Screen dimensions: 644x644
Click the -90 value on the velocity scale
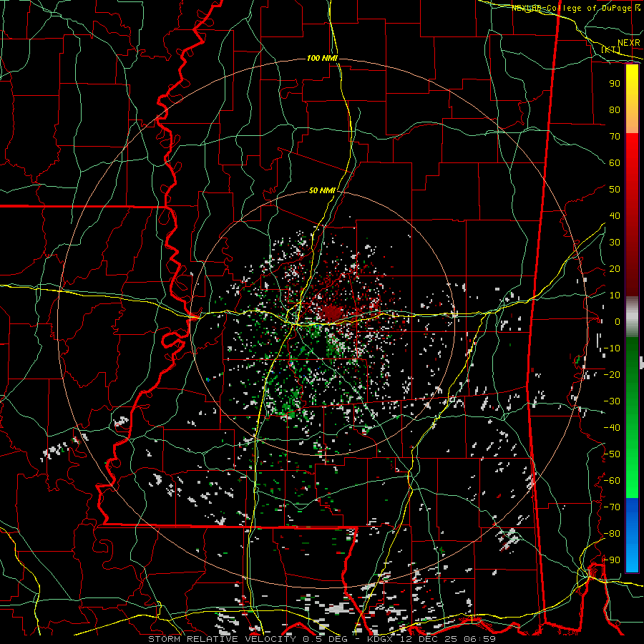tap(613, 560)
